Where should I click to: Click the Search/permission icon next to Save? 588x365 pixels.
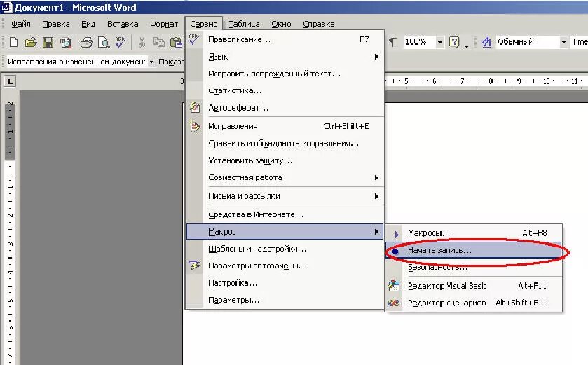(65, 42)
